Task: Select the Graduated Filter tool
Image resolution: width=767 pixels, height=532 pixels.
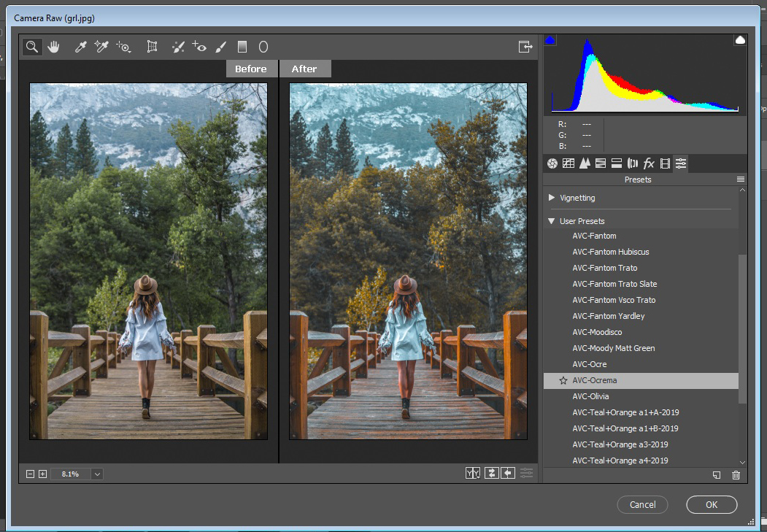Action: (242, 47)
